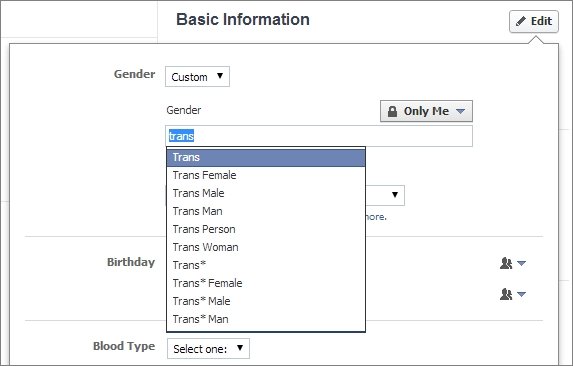The width and height of the screenshot is (573, 366).
Task: Open the Custom gender dropdown
Action: pos(197,77)
